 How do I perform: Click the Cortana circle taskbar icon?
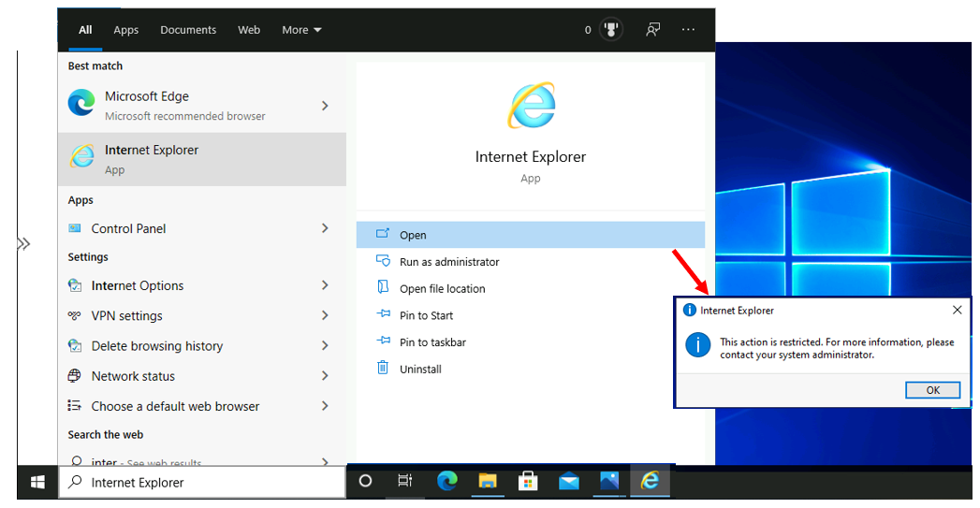tap(366, 481)
